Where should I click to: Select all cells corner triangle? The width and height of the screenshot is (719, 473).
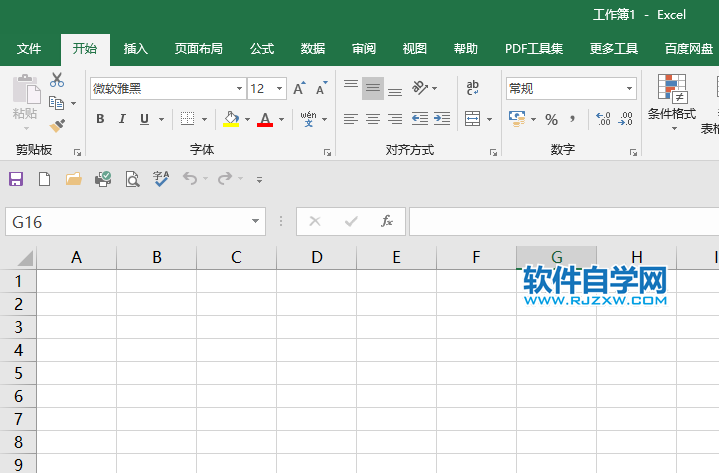click(24, 258)
